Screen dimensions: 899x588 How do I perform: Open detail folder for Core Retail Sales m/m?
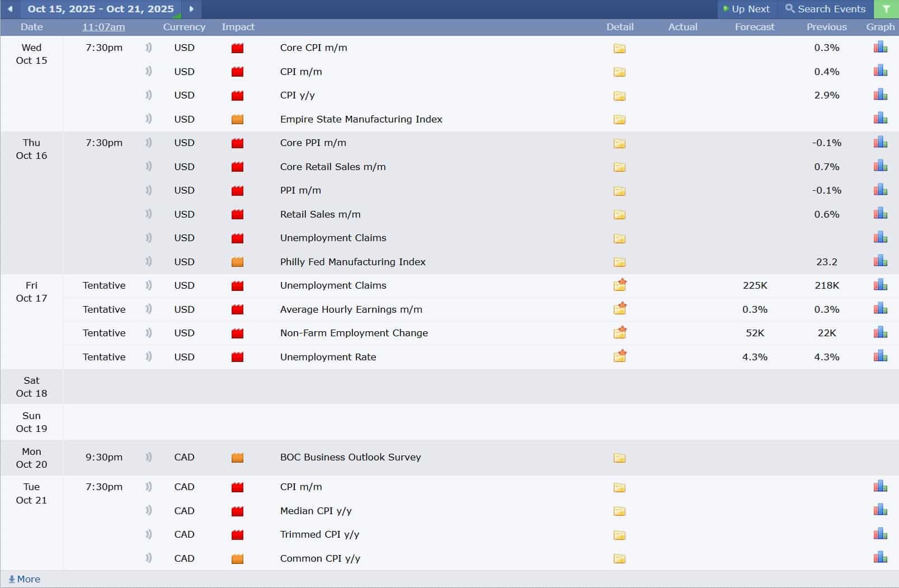[x=619, y=167]
